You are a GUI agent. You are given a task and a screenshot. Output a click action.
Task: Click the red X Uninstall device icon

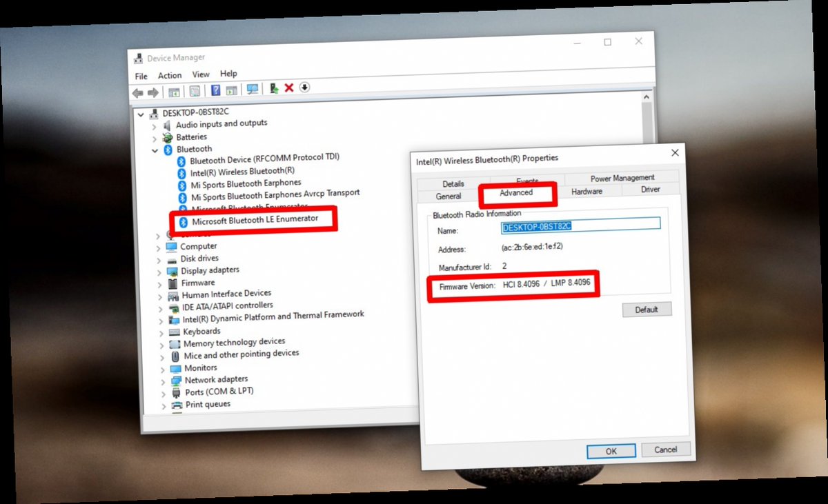tap(288, 89)
